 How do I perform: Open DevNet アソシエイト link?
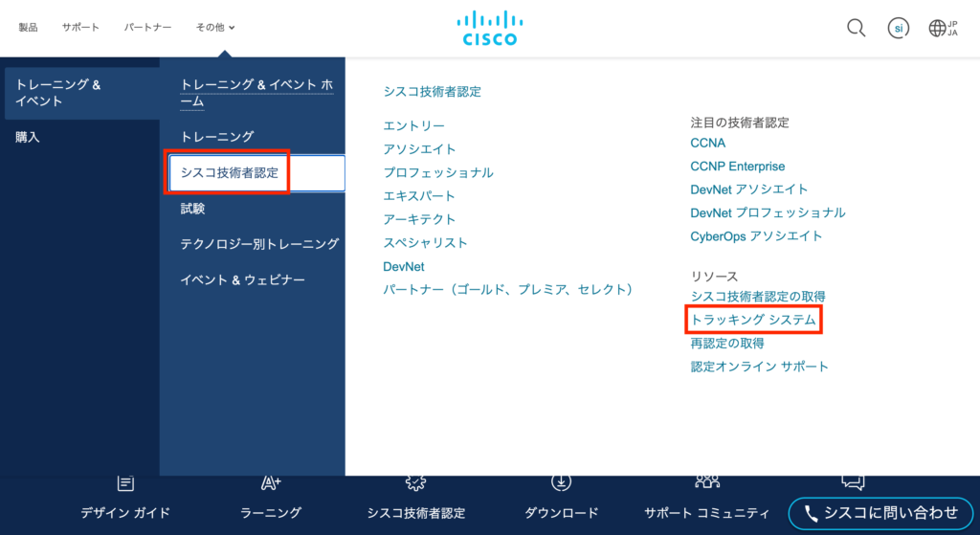748,189
